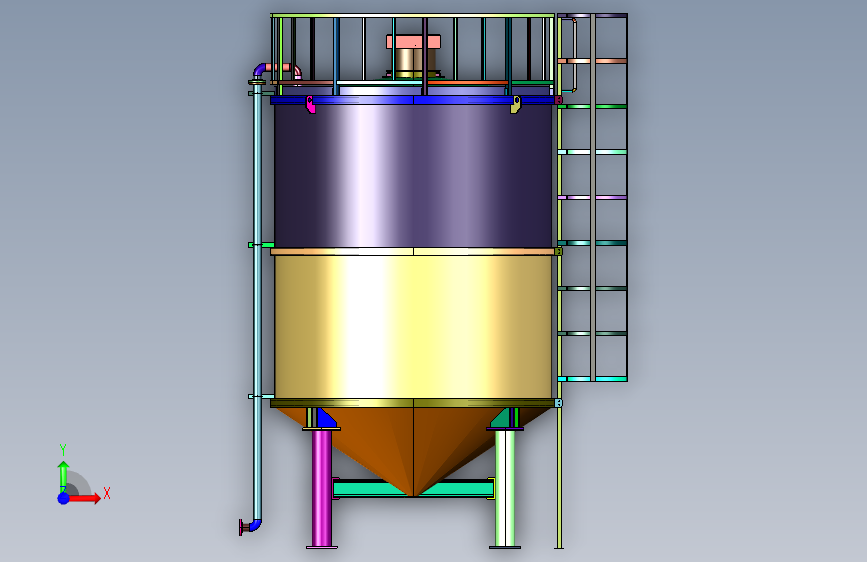Image resolution: width=867 pixels, height=562 pixels.
Task: Select the long vertical pipe beside the tank
Action: [x=258, y=301]
